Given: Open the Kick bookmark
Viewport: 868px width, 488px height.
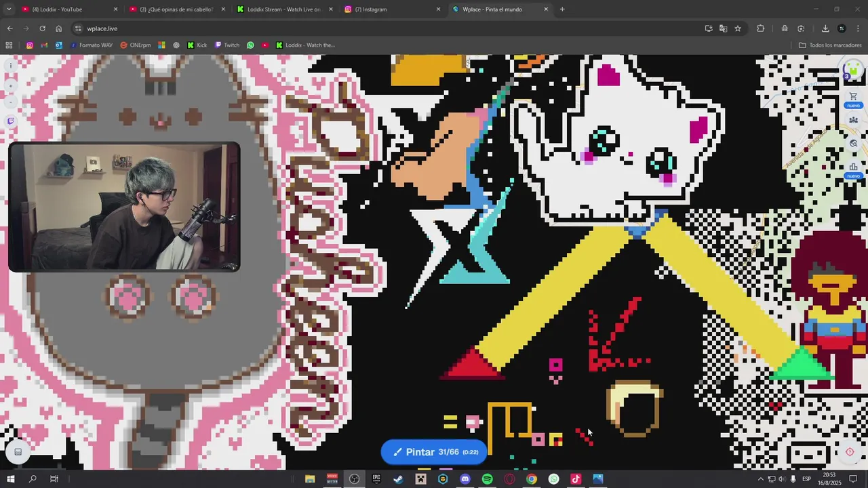Looking at the screenshot, I should (x=197, y=45).
